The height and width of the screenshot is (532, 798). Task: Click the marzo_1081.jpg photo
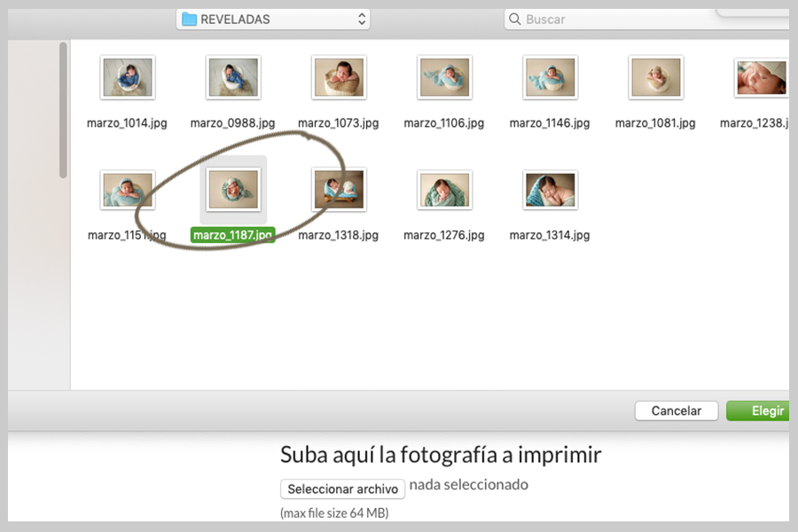pos(655,78)
